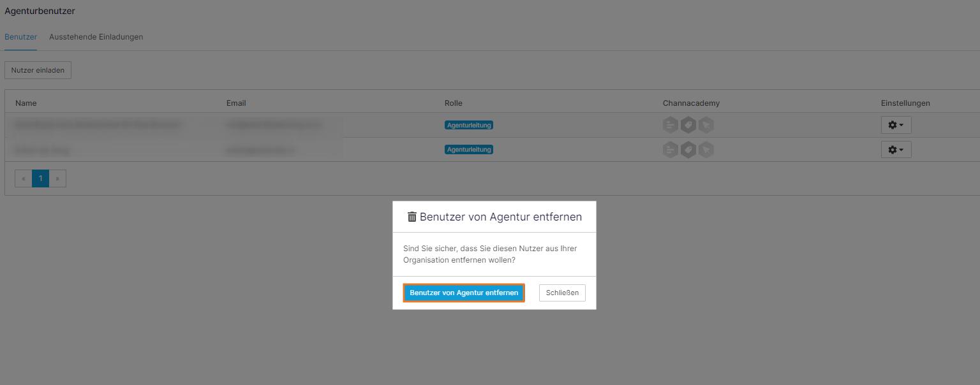
Task: Click first row's cursor hexagon badge
Action: (x=706, y=125)
